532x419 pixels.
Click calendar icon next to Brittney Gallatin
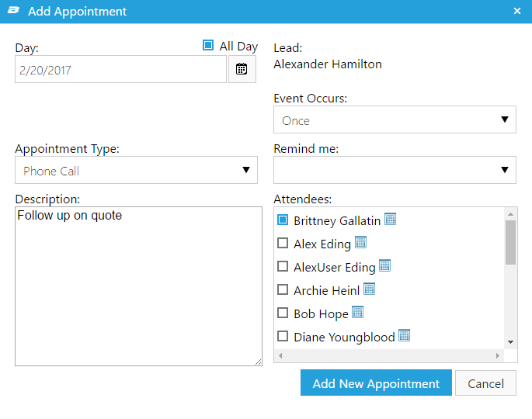coord(391,220)
